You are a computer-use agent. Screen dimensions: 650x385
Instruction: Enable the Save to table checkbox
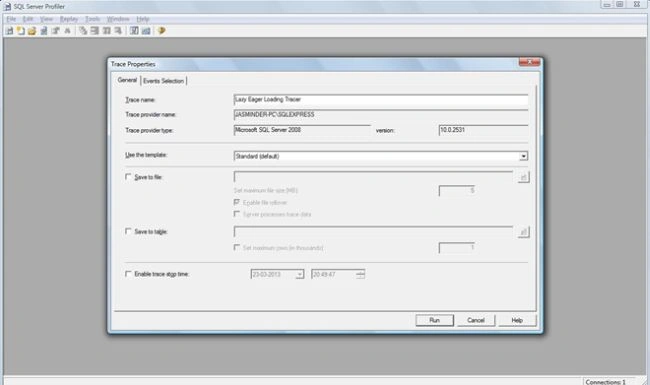tap(128, 231)
